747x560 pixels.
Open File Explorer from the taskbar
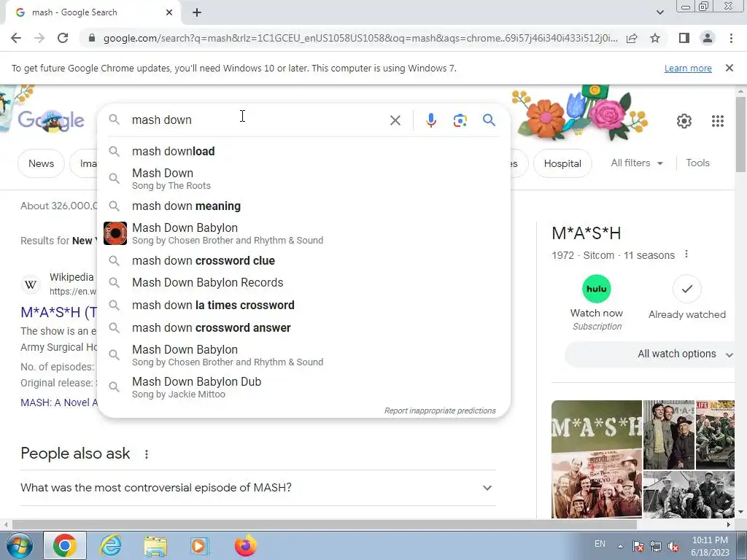155,545
